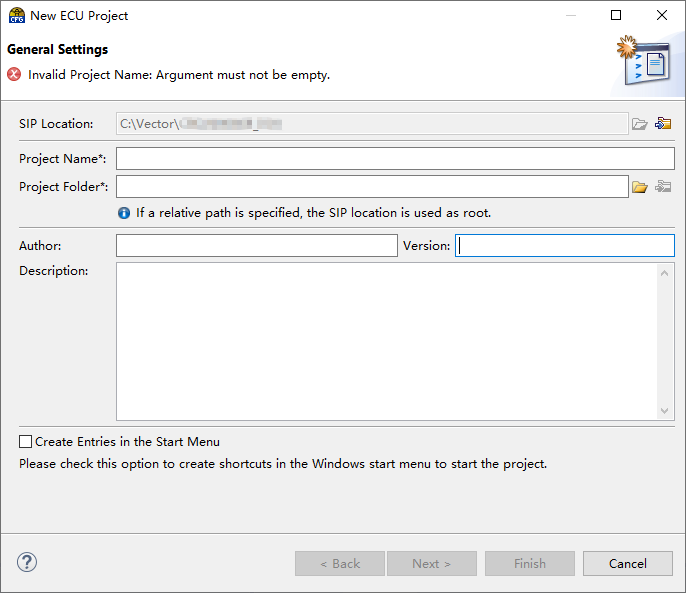Click into the Project Folder input field
The height and width of the screenshot is (593, 686).
pyautogui.click(x=372, y=187)
